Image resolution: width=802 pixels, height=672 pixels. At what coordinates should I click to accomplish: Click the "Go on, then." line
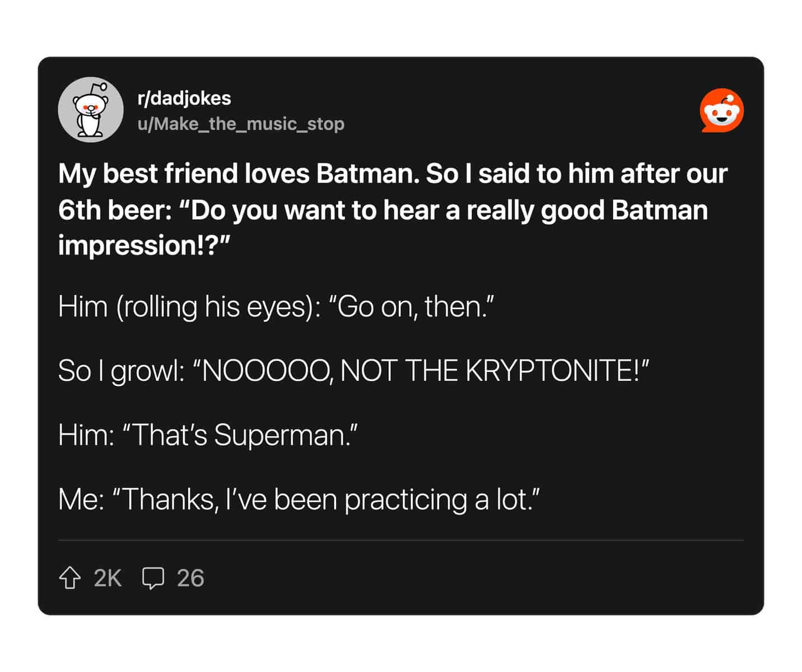point(276,307)
